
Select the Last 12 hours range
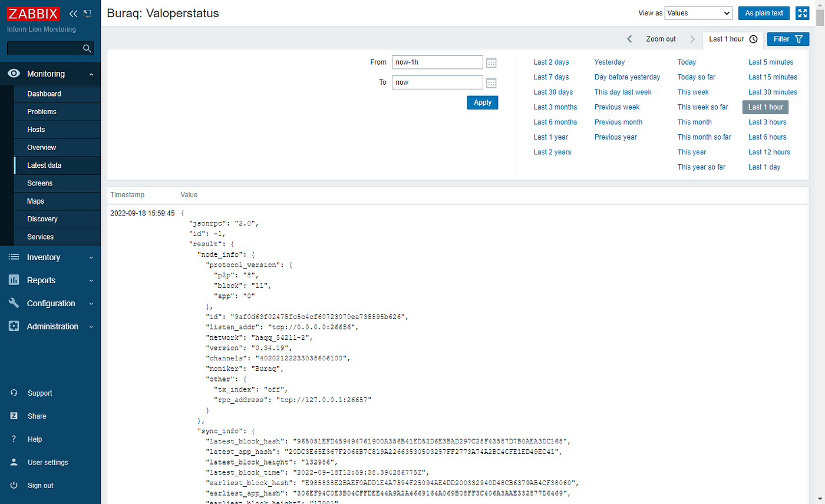click(x=770, y=152)
